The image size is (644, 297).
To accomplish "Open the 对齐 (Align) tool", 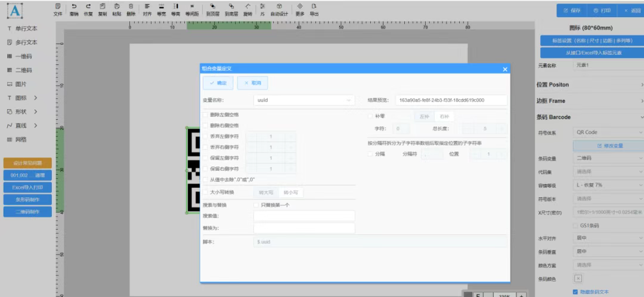I will [147, 10].
